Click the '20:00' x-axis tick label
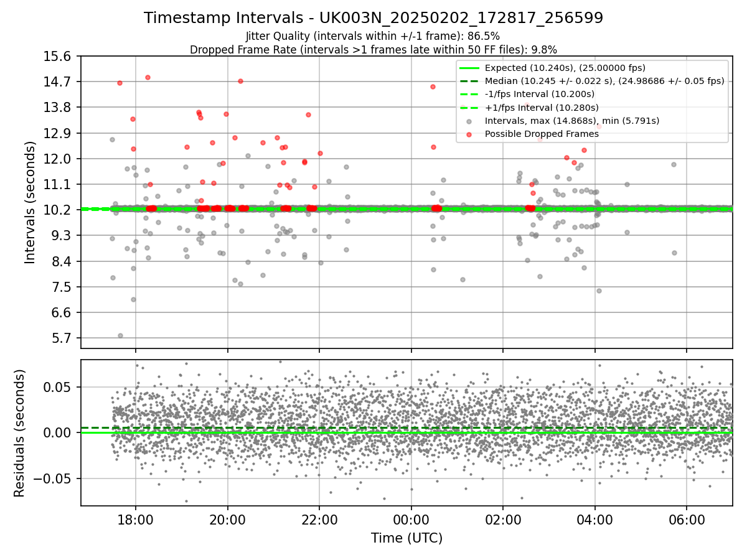 pyautogui.click(x=228, y=520)
